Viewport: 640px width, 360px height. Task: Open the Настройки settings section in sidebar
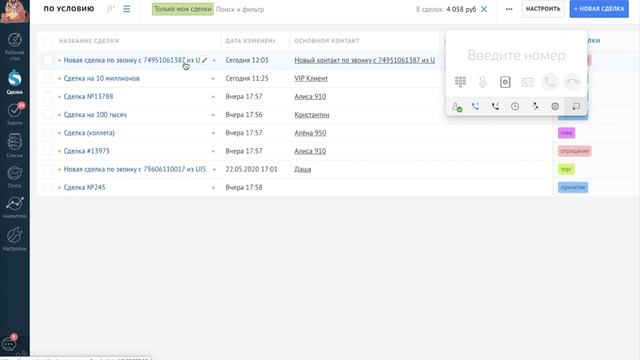coord(15,239)
